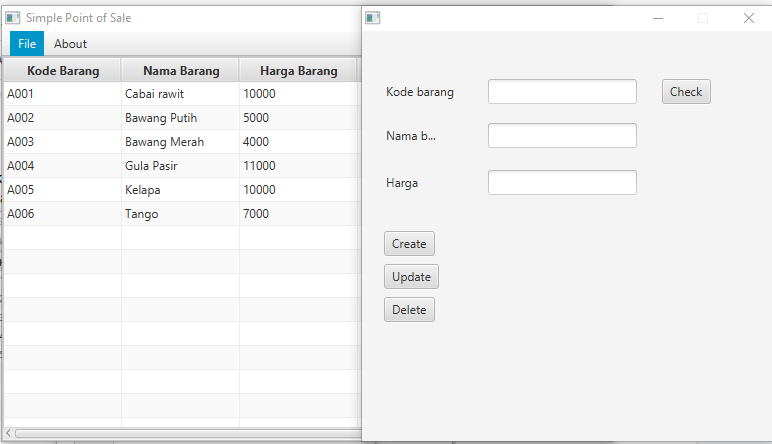Screen dimensions: 772x444
Task: Select the Tango item row
Action: click(x=182, y=214)
